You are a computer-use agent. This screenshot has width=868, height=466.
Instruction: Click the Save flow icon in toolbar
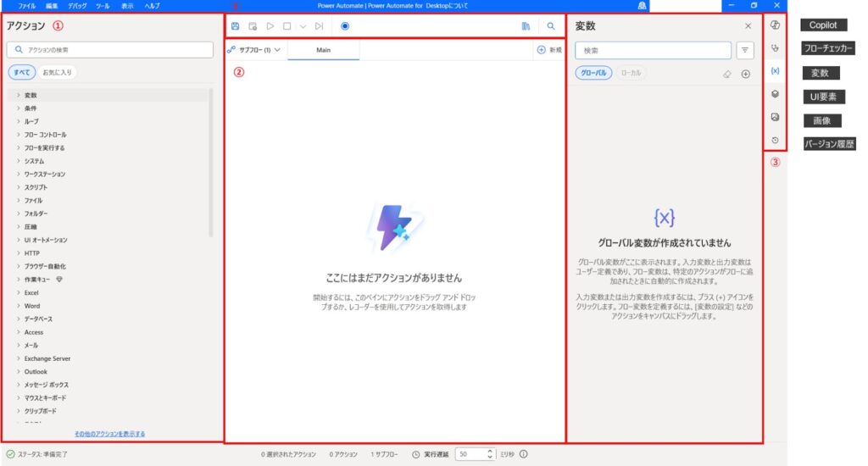tap(235, 26)
